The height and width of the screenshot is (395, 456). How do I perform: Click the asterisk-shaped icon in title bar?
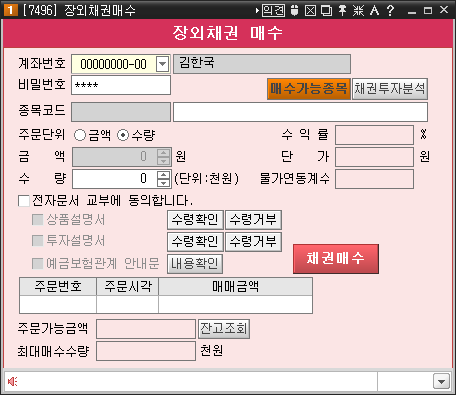pyautogui.click(x=358, y=10)
